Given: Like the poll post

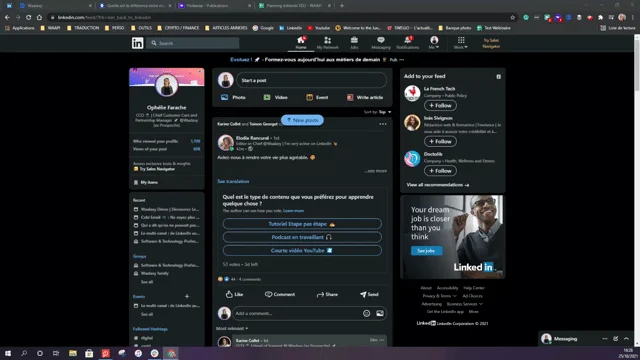Looking at the screenshot, I should click(x=234, y=294).
